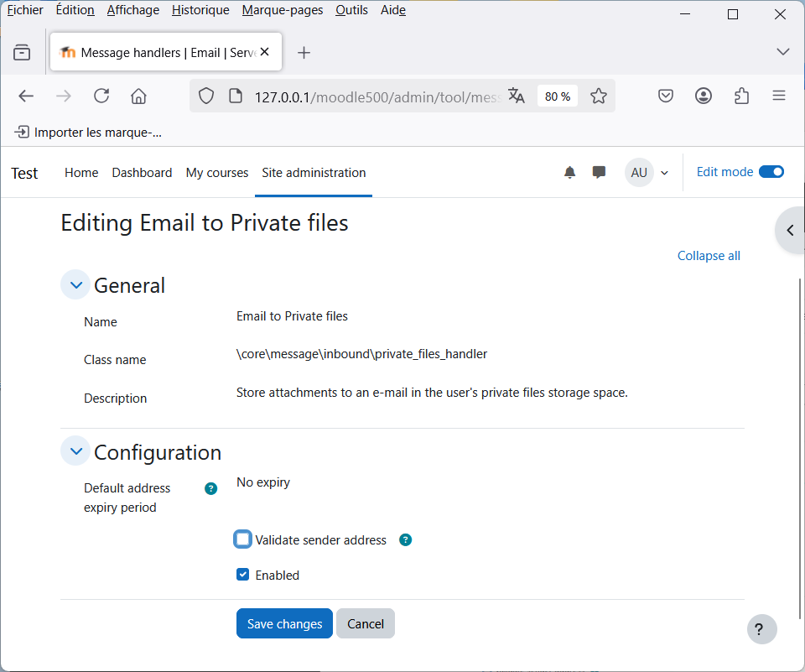
Task: Click the 80 % zoom level indicator
Action: point(558,96)
